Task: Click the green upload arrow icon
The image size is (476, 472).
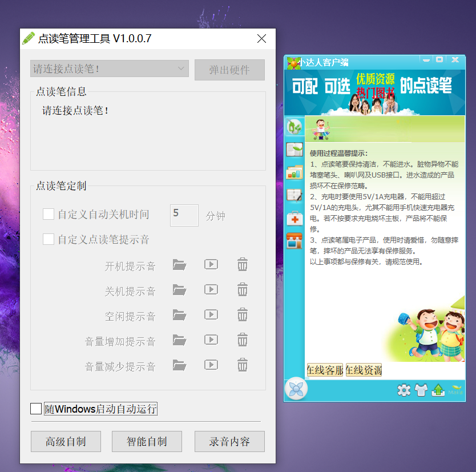Action: point(438,390)
